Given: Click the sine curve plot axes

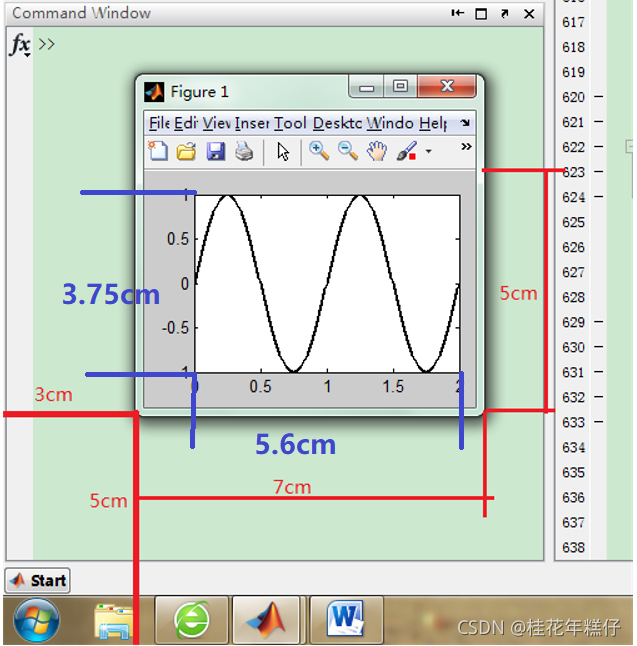Looking at the screenshot, I should [327, 284].
